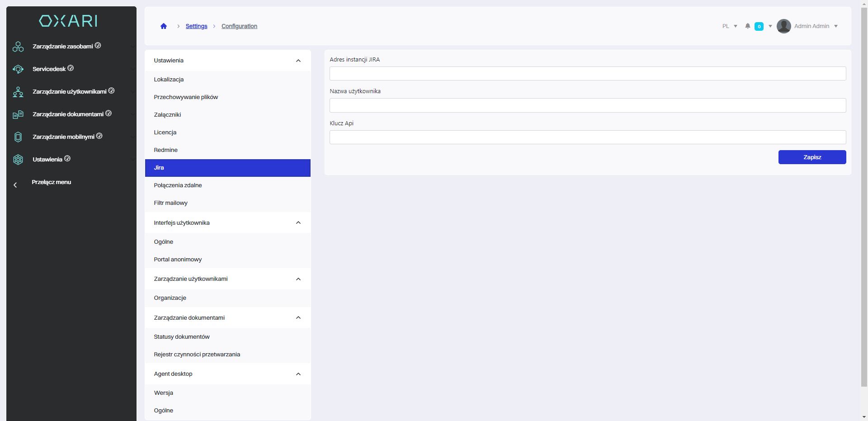This screenshot has height=421, width=868.
Task: Collapse the Zarządzanie użytkownikami settings section chevron
Action: click(298, 279)
